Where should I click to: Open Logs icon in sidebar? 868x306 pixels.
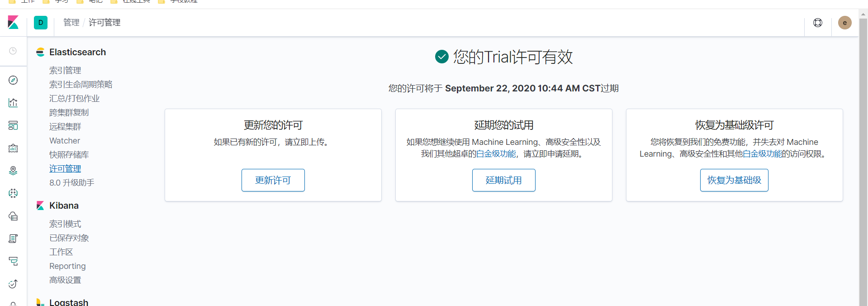pos(13,239)
